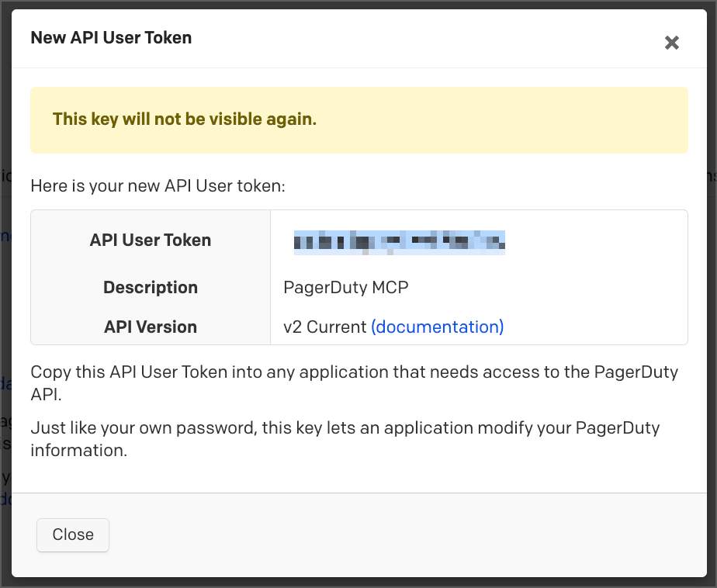Click the "API Version" row label
This screenshot has width=717, height=588.
tap(151, 327)
